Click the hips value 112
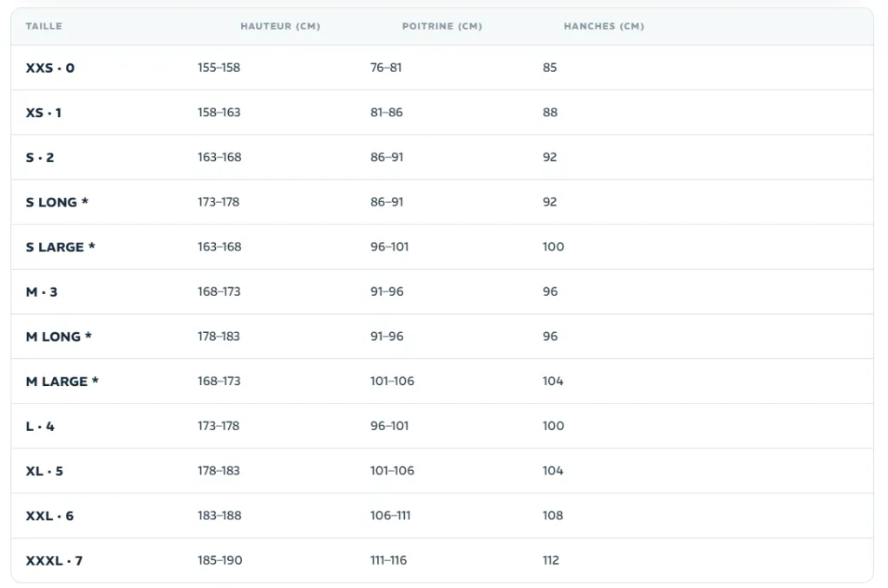The height and width of the screenshot is (588, 888). (x=551, y=560)
